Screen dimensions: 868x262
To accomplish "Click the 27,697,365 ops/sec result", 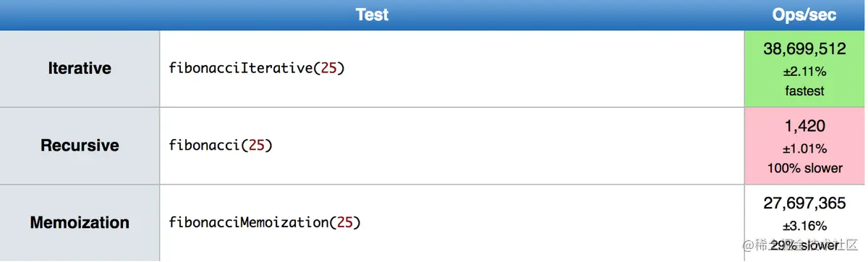I will coord(804,203).
